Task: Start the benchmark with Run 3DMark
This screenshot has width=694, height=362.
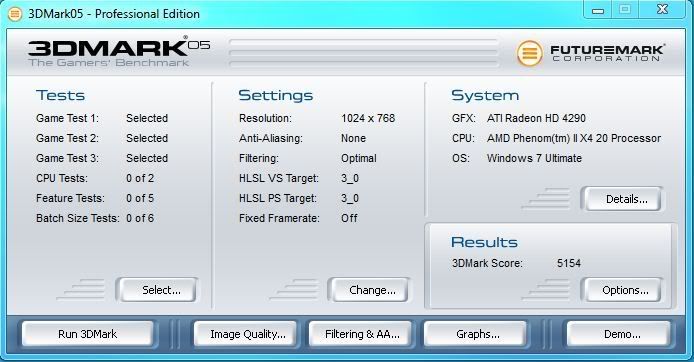Action: 88,334
